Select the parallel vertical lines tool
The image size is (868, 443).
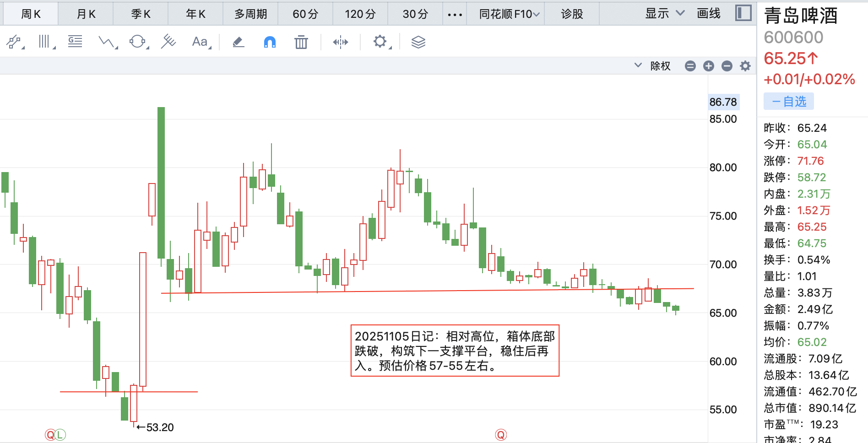tap(45, 42)
